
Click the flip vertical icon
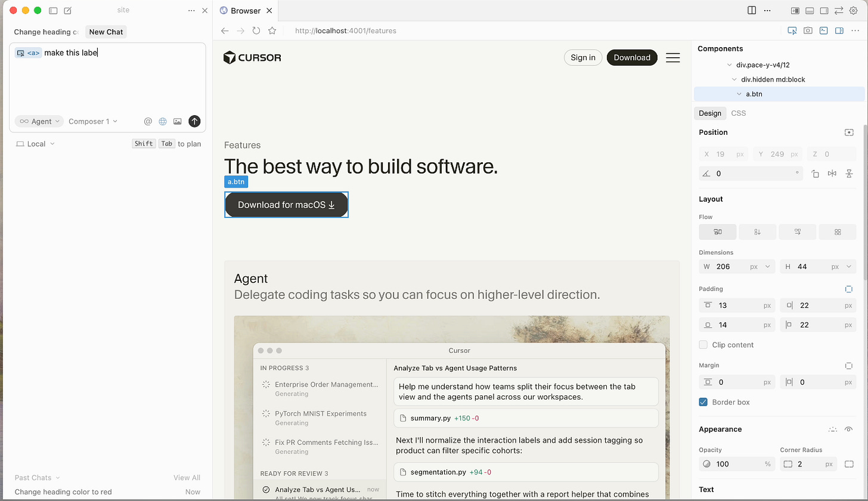click(850, 174)
